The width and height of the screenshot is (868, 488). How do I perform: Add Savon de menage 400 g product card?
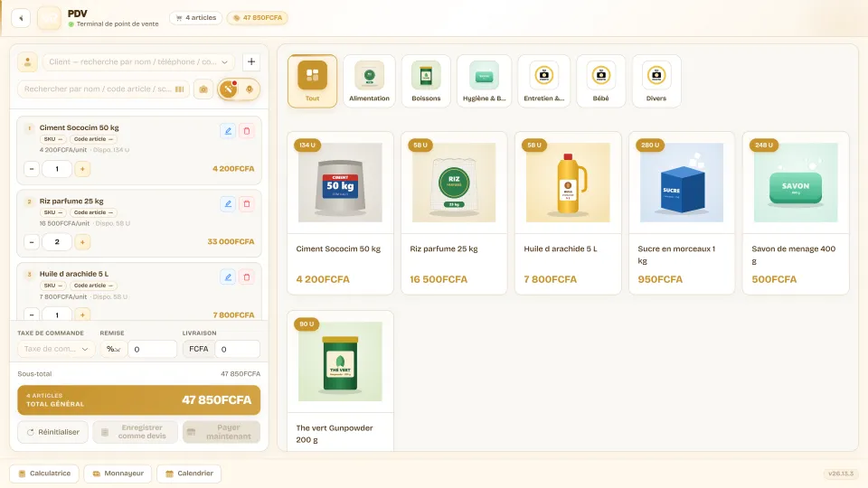point(796,213)
